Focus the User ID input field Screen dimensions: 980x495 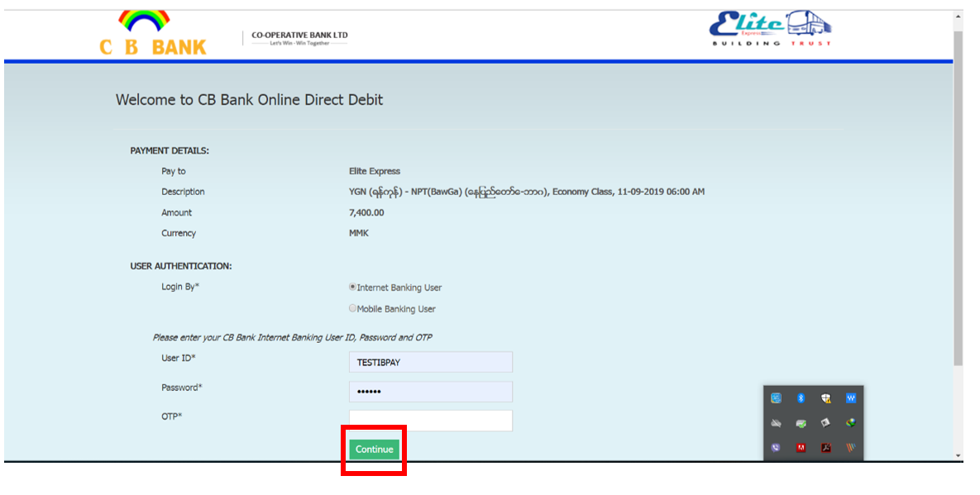click(430, 362)
